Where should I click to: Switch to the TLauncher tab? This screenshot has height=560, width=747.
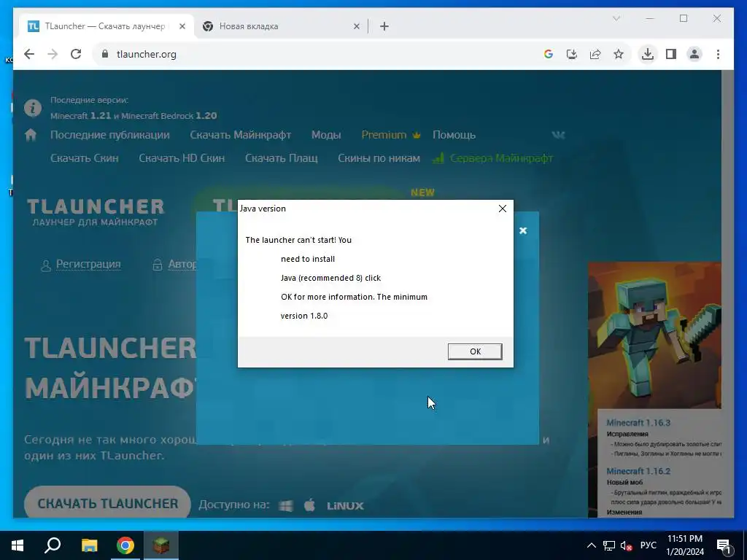105,26
